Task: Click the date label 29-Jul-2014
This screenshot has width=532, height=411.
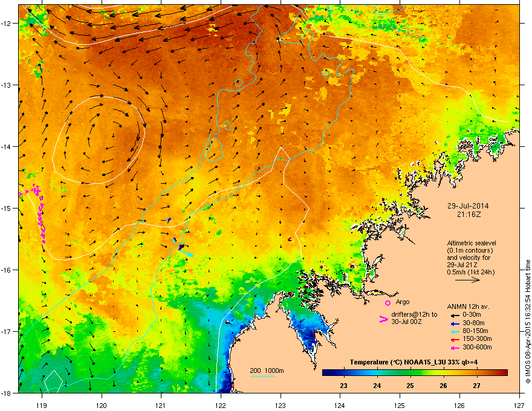Action: click(468, 206)
